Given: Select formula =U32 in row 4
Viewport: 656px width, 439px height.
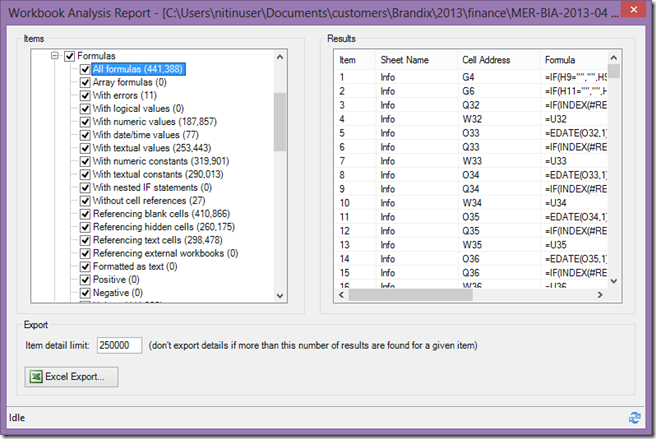Looking at the screenshot, I should click(x=556, y=119).
